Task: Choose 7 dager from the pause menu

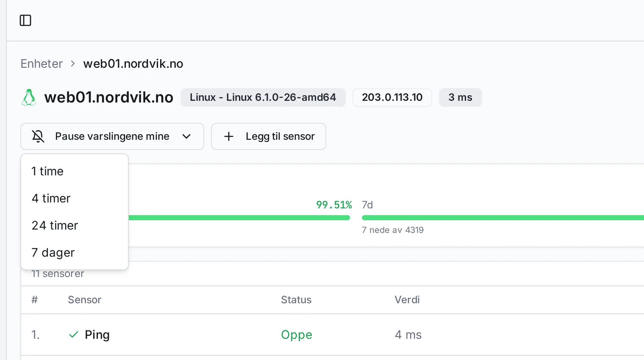Action: click(75, 252)
